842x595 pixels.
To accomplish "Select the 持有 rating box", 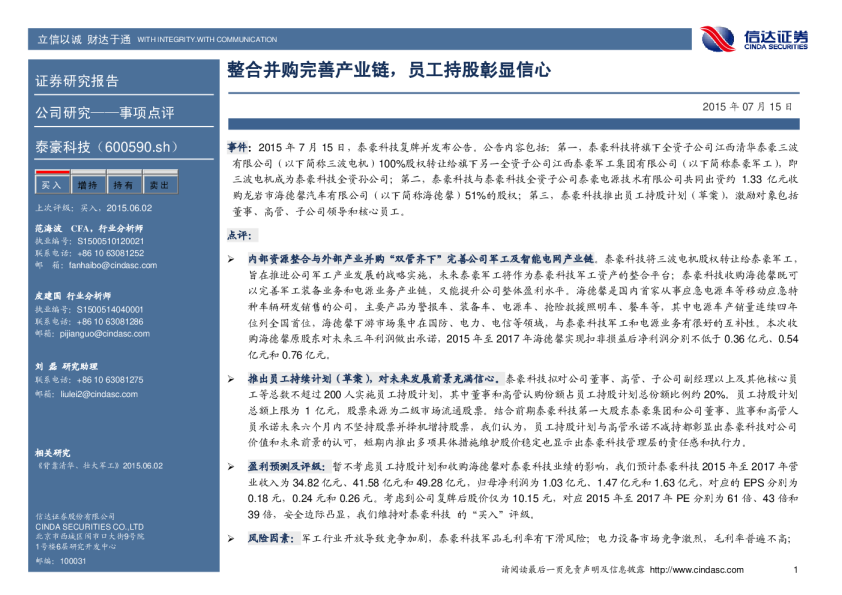I will tap(122, 185).
